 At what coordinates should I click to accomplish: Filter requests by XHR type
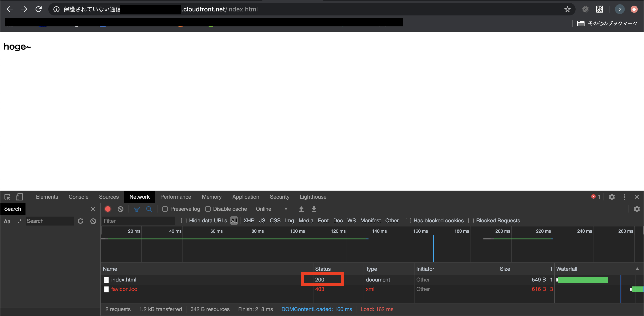[249, 221]
